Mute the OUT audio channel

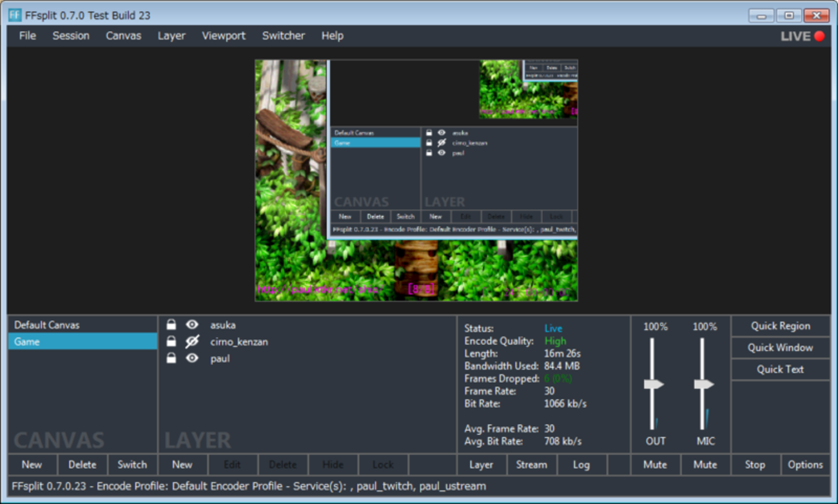655,465
